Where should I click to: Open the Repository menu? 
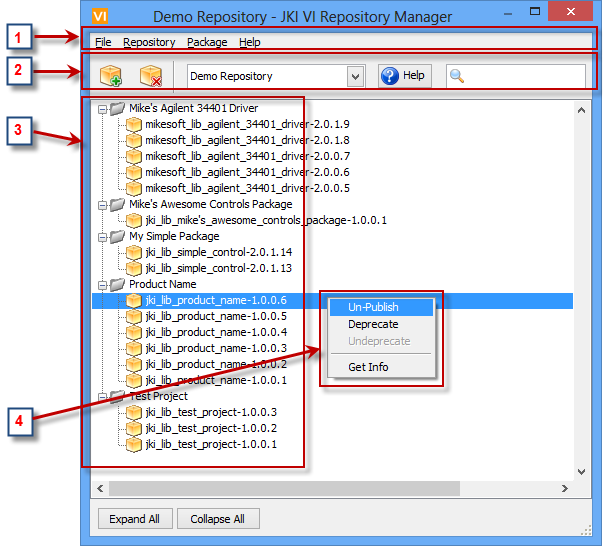click(x=149, y=42)
